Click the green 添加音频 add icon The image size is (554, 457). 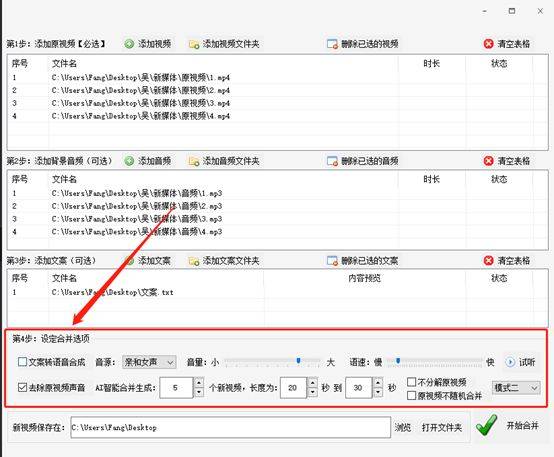tap(129, 161)
